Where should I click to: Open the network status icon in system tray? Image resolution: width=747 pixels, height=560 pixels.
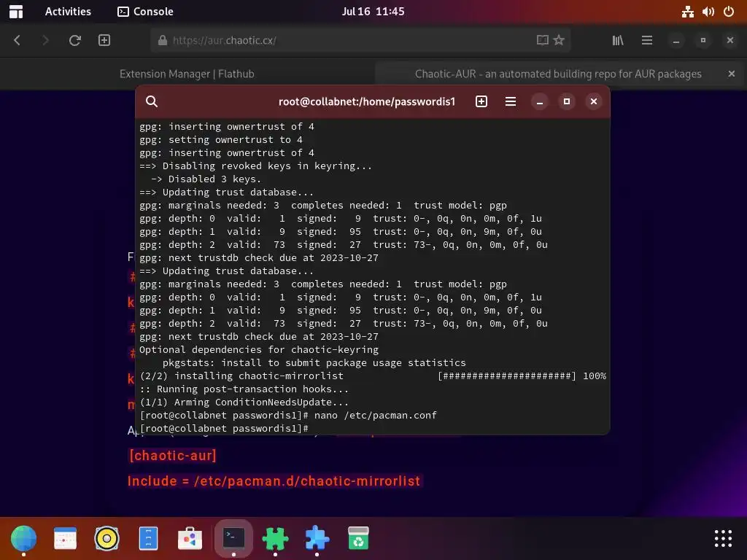pos(687,12)
